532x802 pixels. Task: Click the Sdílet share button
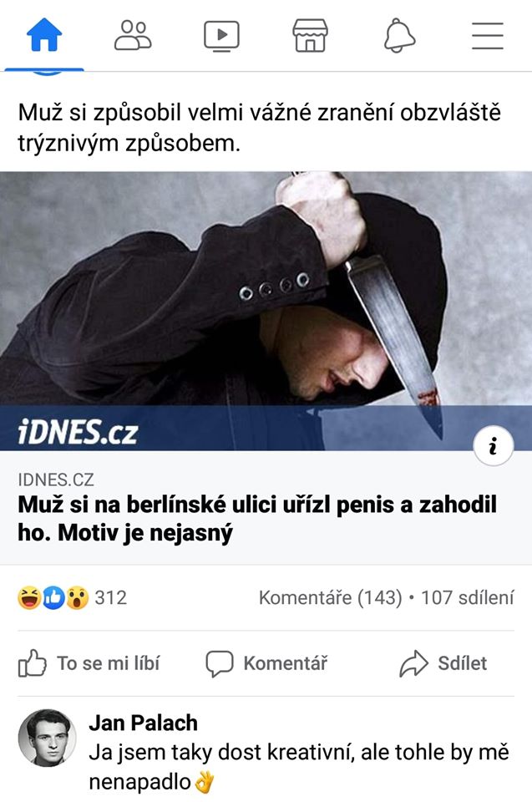(443, 663)
